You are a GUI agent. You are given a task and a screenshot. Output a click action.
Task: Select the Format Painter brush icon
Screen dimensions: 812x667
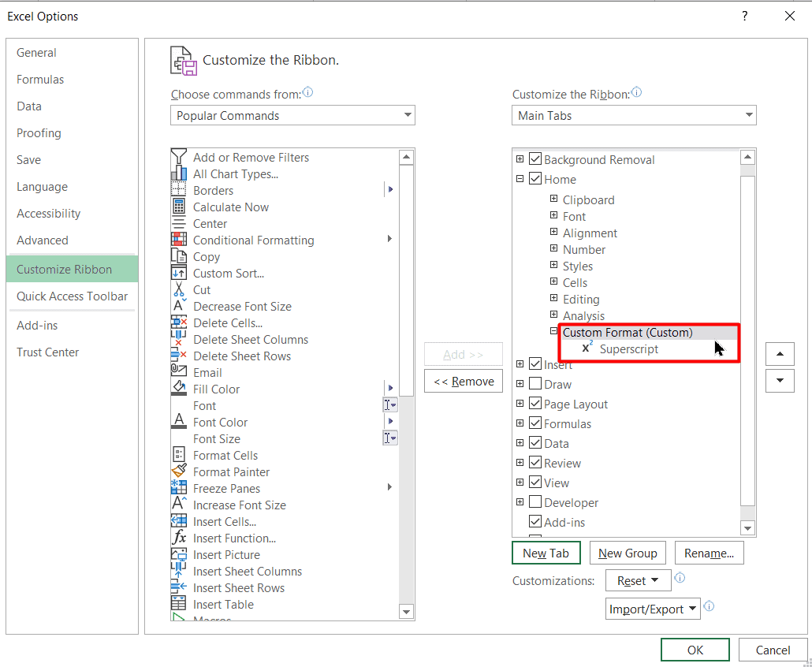point(180,471)
